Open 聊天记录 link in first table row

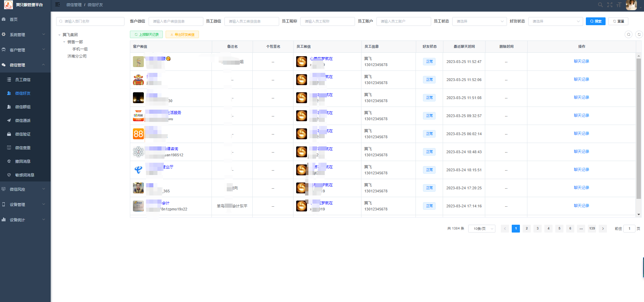[581, 62]
